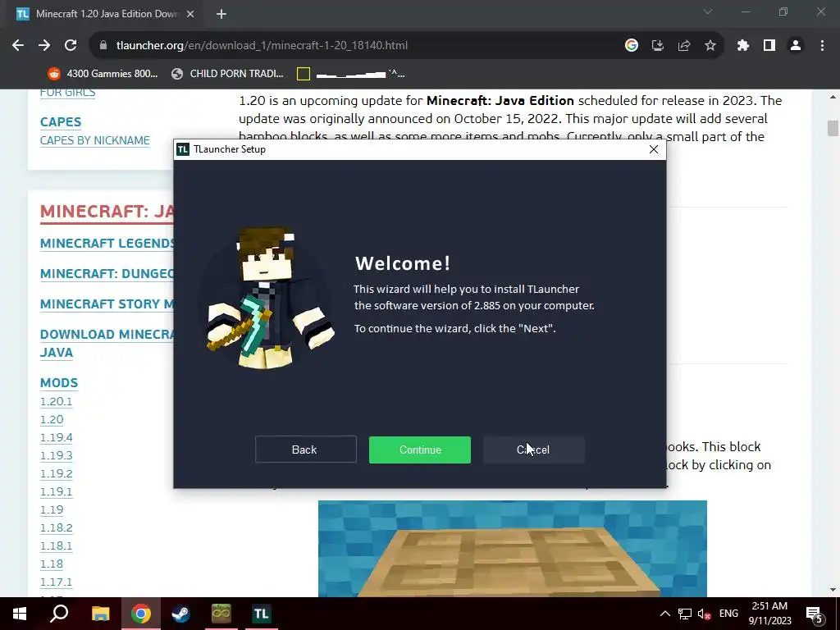Image resolution: width=840 pixels, height=630 pixels.
Task: Open the 1.20.1 mods link
Action: point(57,402)
